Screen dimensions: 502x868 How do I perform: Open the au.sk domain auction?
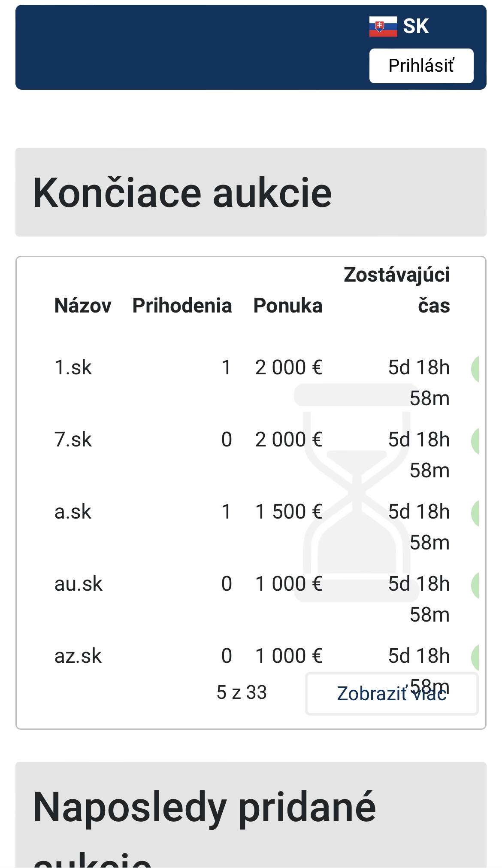[79, 584]
